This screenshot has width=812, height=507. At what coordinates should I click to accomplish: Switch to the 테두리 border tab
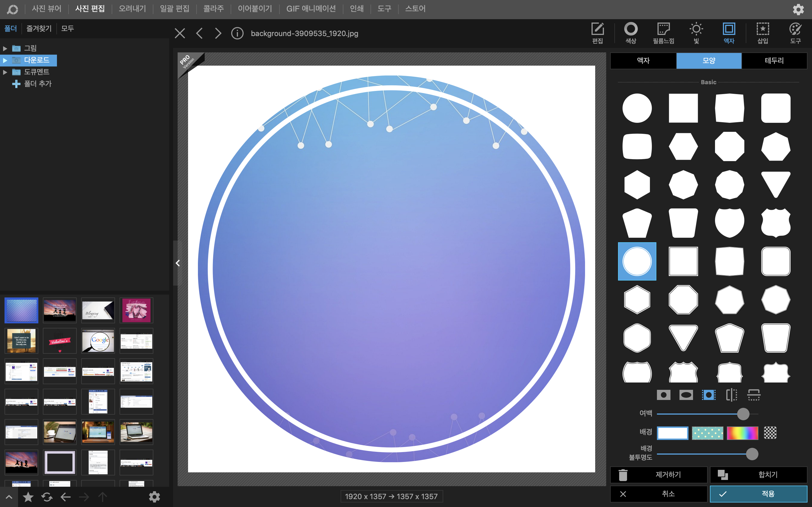coord(774,61)
